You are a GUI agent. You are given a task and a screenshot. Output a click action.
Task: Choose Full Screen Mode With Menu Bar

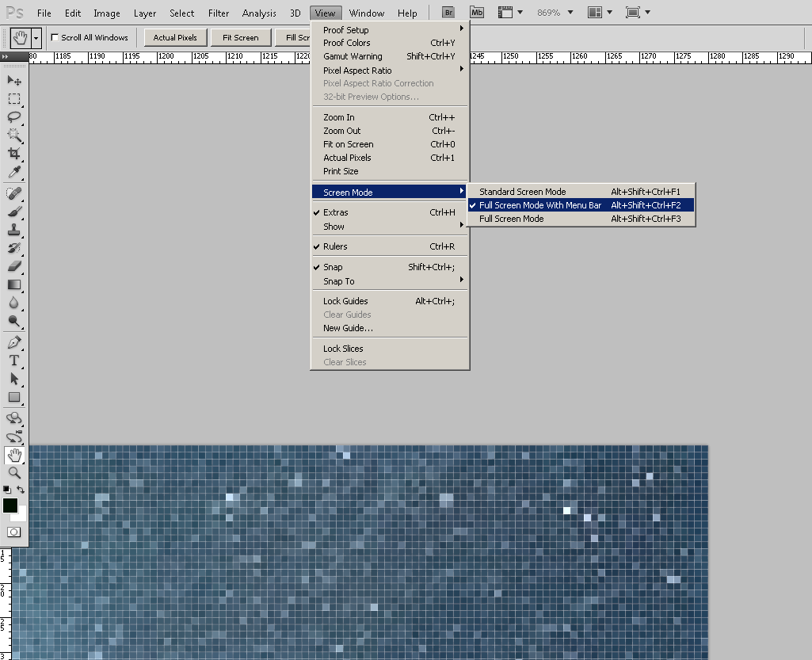coord(581,205)
